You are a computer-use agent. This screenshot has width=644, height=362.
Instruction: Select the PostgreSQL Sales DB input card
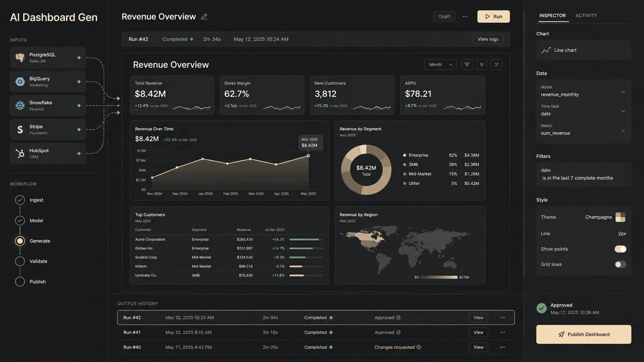click(x=48, y=57)
